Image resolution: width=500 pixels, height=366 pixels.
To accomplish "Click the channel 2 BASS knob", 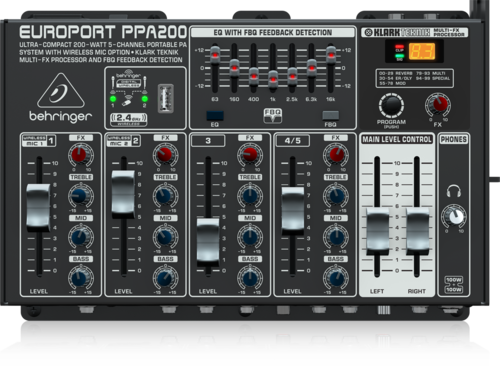I will click(165, 278).
